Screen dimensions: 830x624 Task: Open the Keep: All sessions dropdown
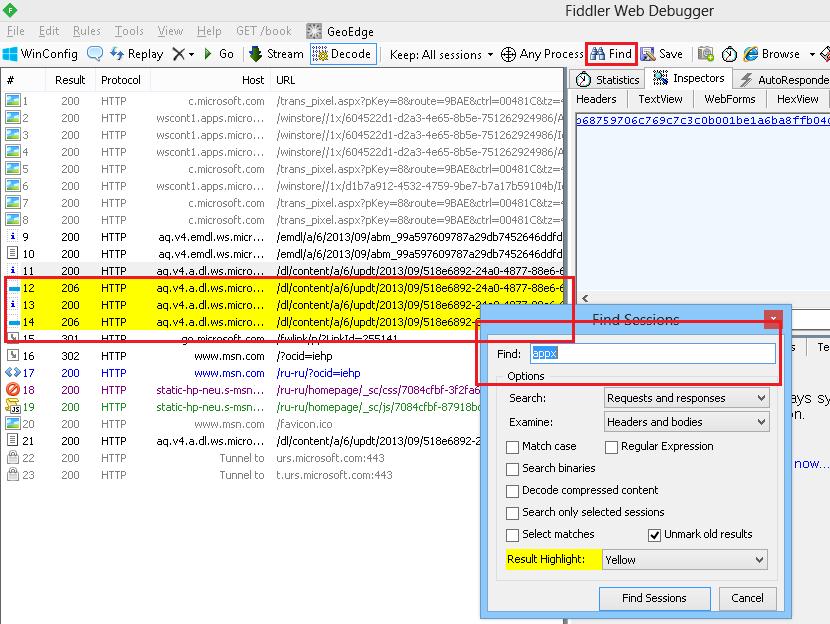click(441, 55)
